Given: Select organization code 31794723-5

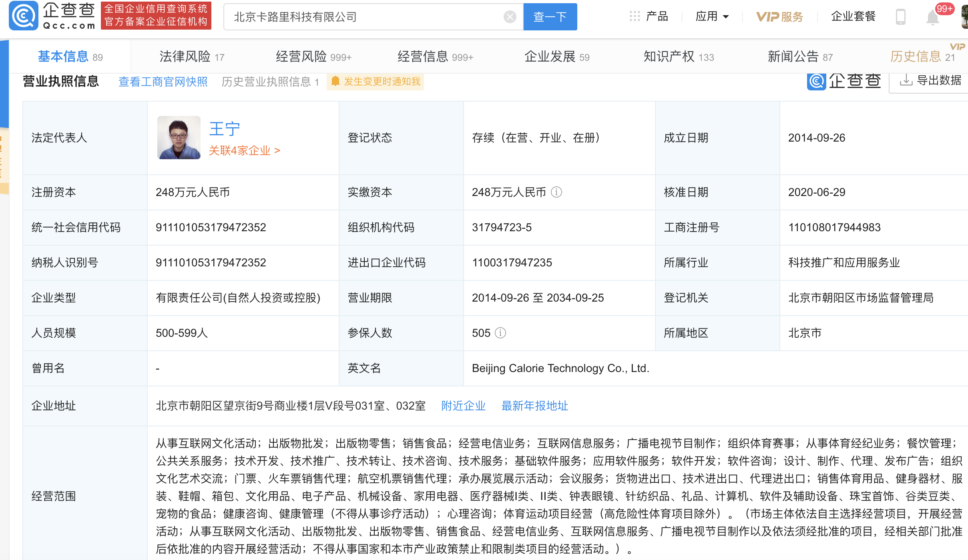Looking at the screenshot, I should pyautogui.click(x=502, y=228).
